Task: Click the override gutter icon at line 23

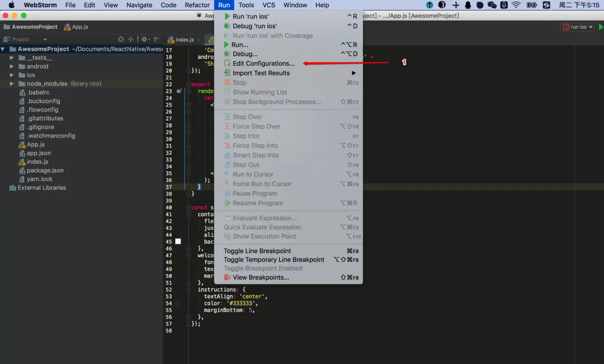Action: [x=179, y=91]
